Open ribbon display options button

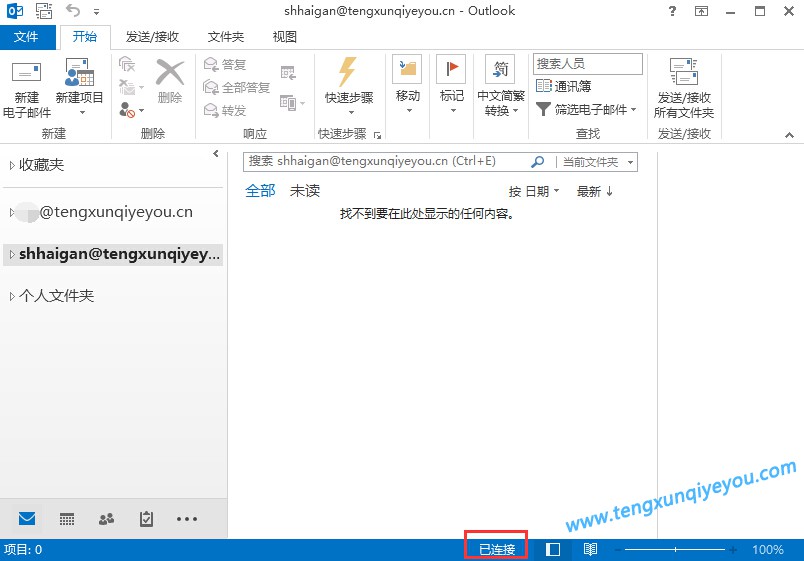click(701, 11)
